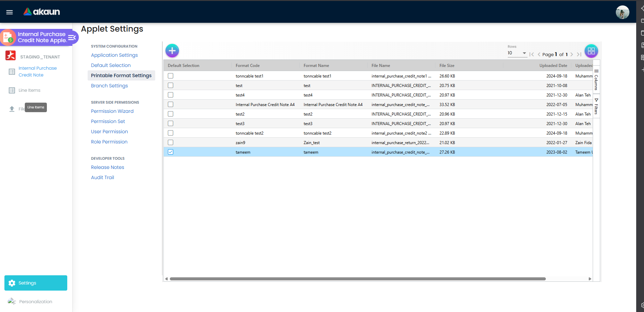Click the Internal Purchase Credit Note list icon

tap(12, 72)
